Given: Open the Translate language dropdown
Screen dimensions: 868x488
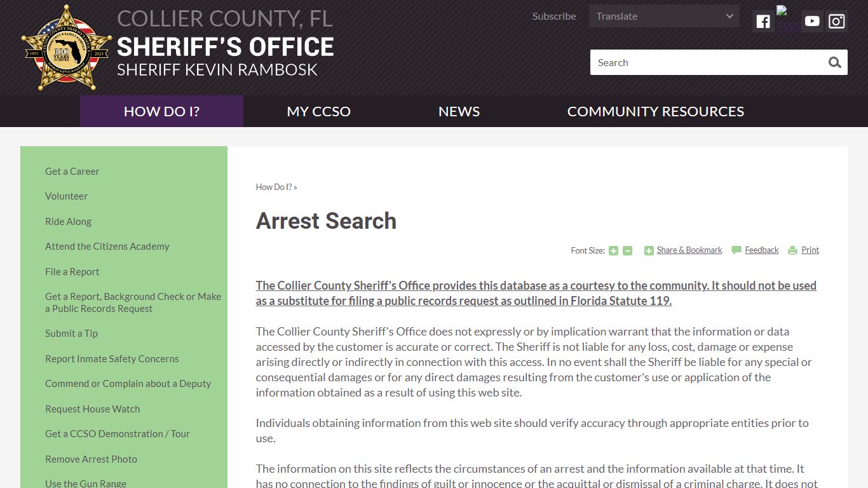Looking at the screenshot, I should [664, 16].
